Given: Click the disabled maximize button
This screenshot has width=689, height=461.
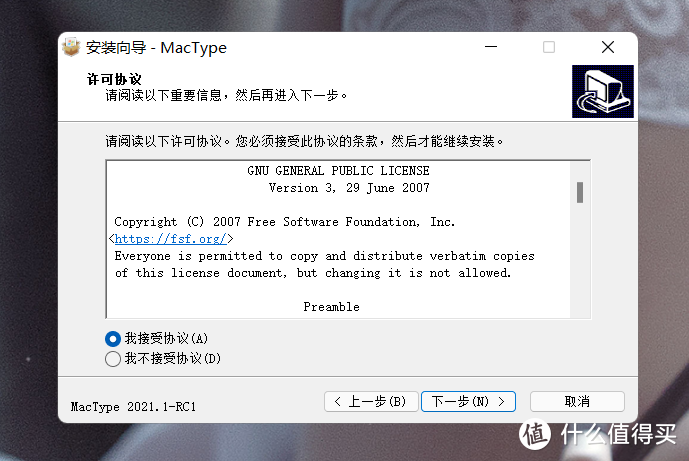Looking at the screenshot, I should (549, 47).
